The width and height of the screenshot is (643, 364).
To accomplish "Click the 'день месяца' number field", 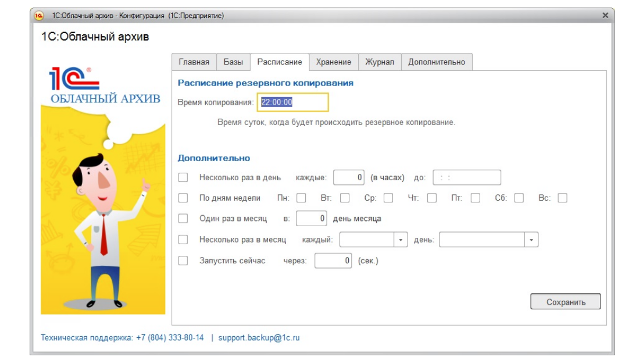I will 311,218.
